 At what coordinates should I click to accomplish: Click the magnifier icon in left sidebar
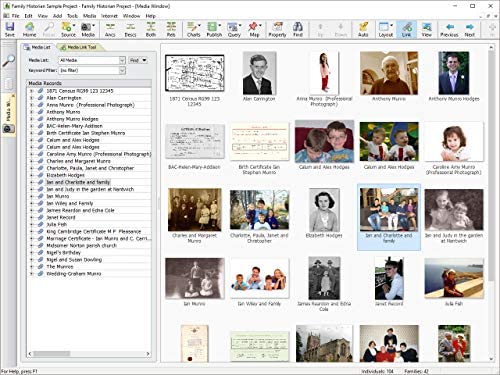pos(9,61)
